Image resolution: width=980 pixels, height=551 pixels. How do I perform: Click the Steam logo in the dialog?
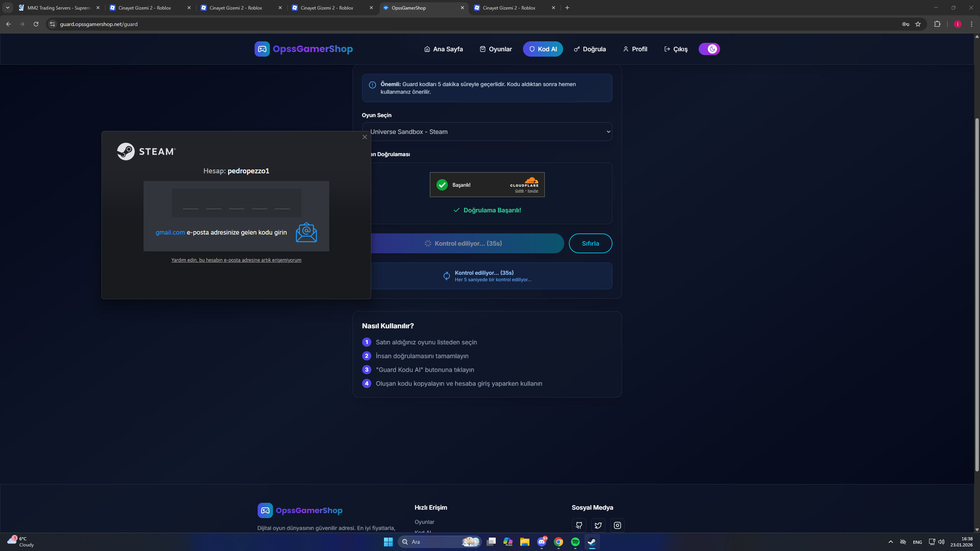pyautogui.click(x=146, y=152)
